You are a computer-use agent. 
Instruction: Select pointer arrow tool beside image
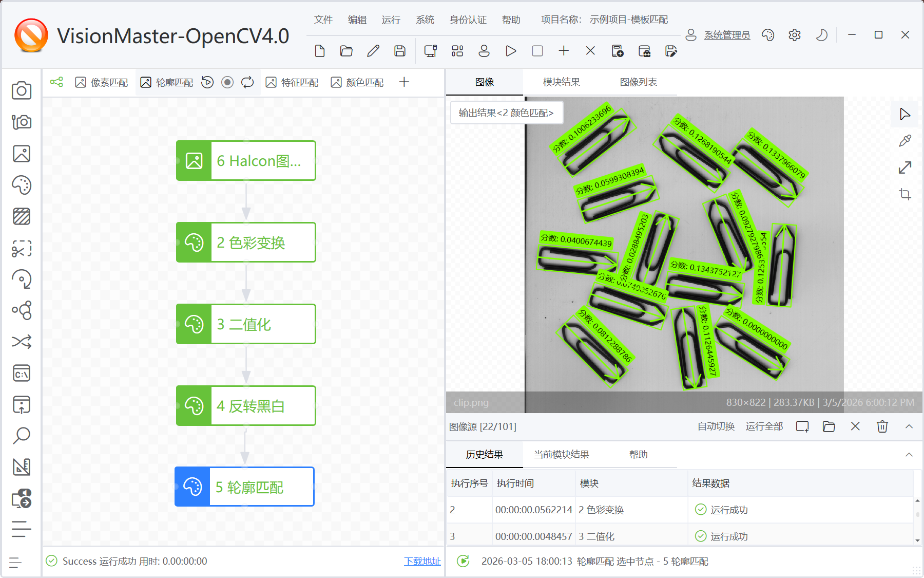(x=905, y=114)
